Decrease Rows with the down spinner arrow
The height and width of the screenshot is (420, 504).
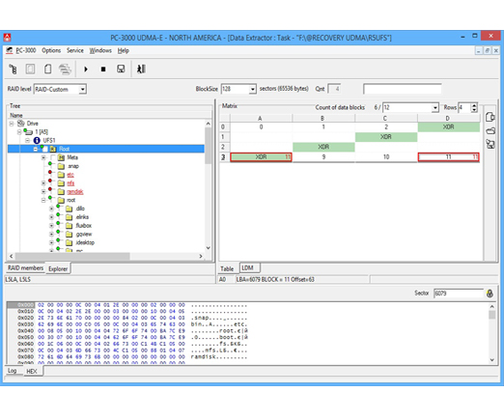pos(474,110)
